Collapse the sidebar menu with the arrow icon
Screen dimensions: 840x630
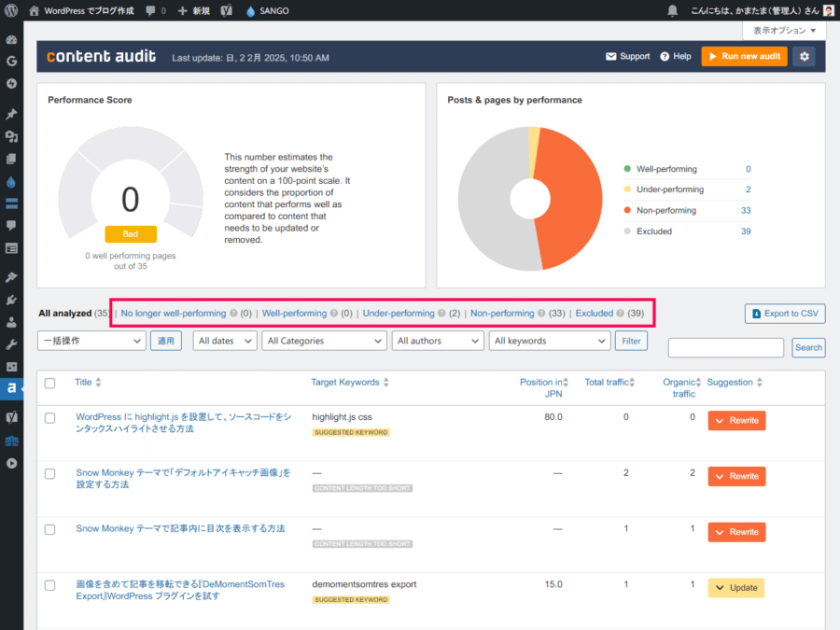11,463
